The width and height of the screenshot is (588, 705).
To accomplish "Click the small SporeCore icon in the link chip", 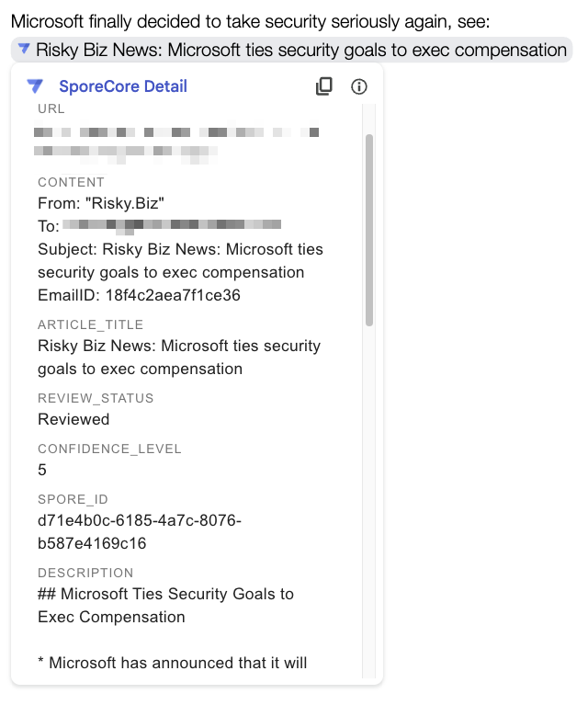I will [24, 49].
